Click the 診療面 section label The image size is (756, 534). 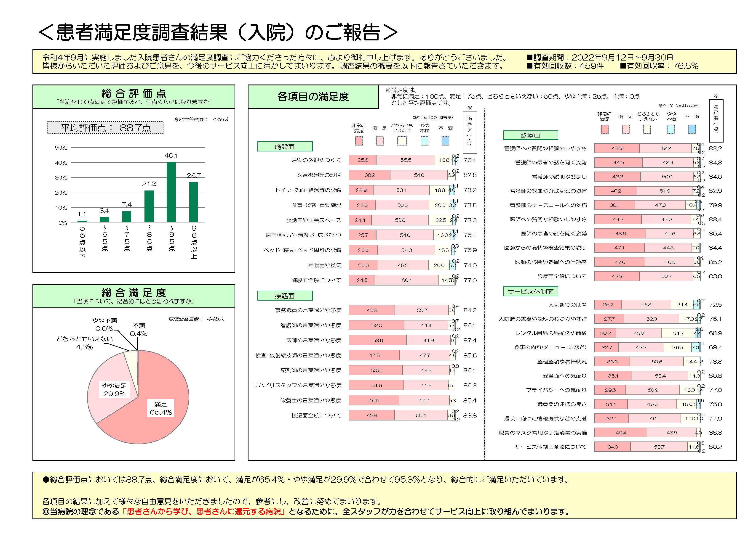coord(530,135)
